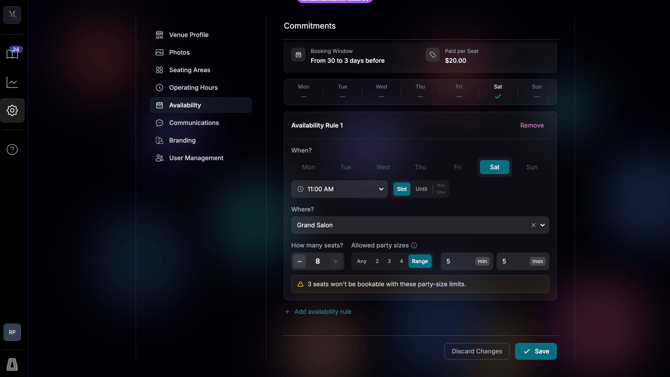Save the availability changes
This screenshot has height=377, width=670.
(x=536, y=351)
